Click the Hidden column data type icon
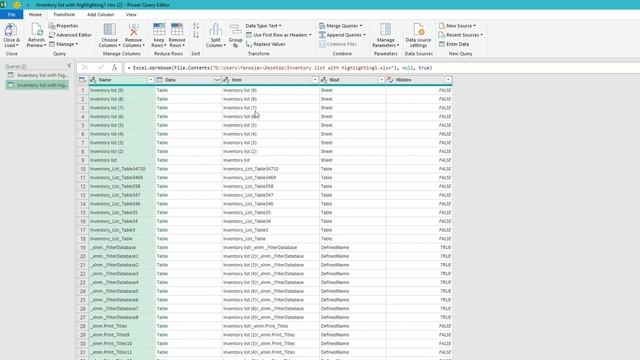Viewport: 640px width, 360px height. click(x=390, y=80)
